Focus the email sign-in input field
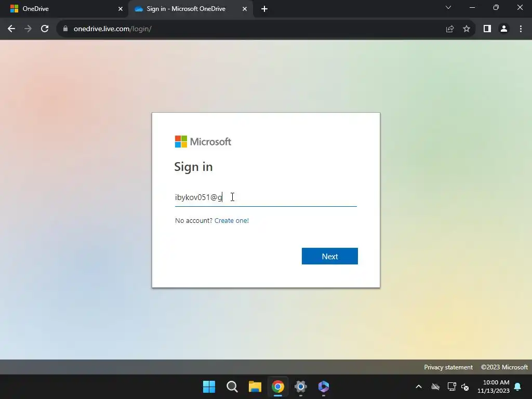Viewport: 532px width, 399px height. pos(265,197)
